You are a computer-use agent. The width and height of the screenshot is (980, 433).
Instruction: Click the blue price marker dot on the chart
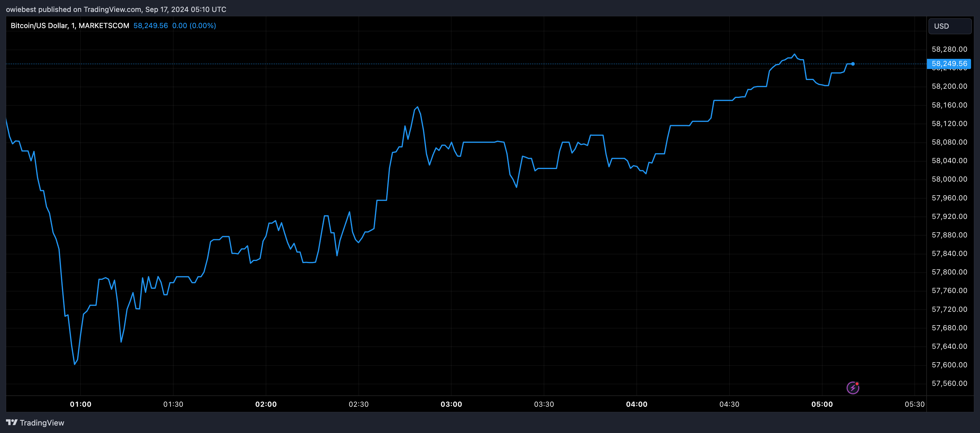[x=853, y=64]
